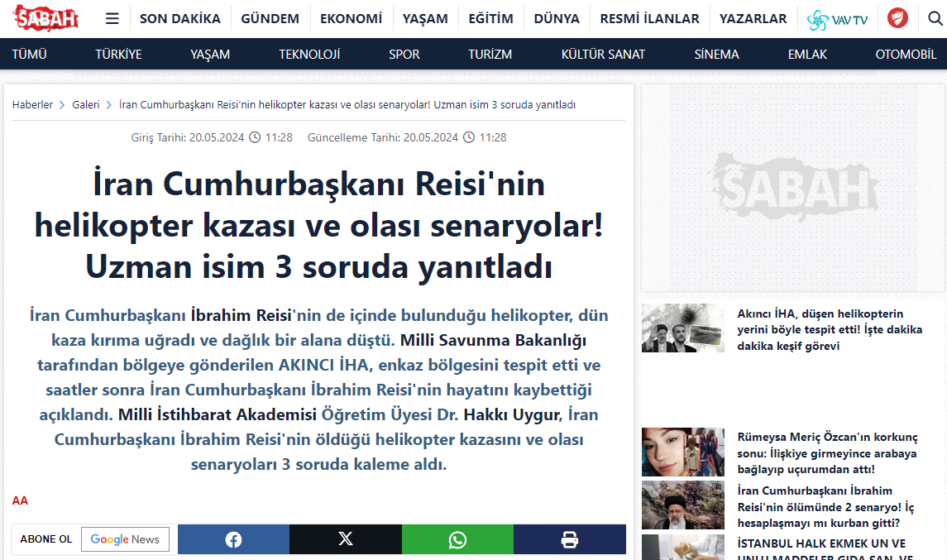
Task: Open the search magnifier
Action: coord(932,17)
